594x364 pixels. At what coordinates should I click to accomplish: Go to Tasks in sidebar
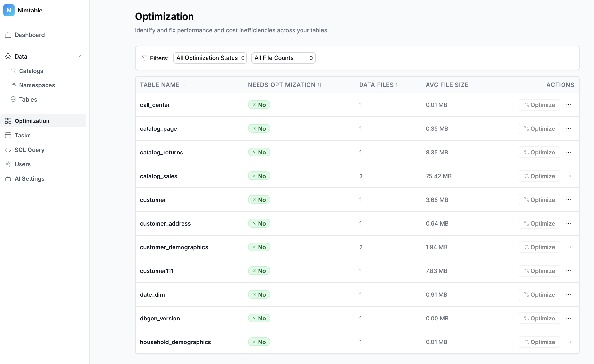click(23, 136)
